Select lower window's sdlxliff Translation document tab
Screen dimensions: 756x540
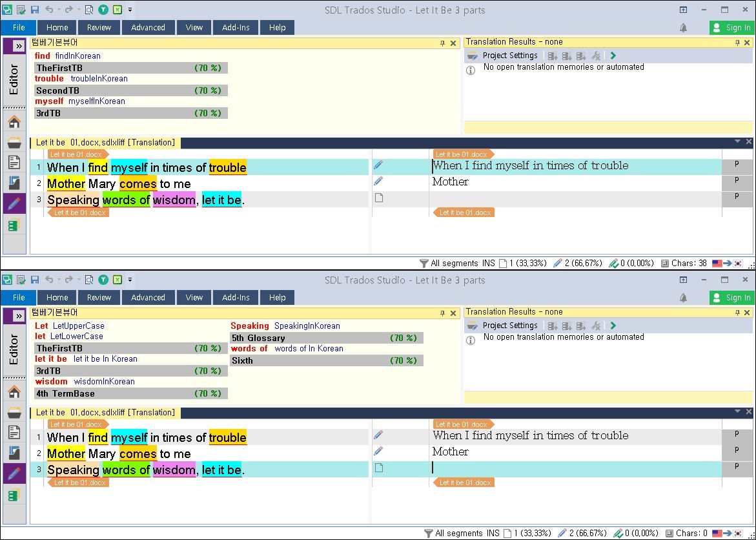coord(106,413)
